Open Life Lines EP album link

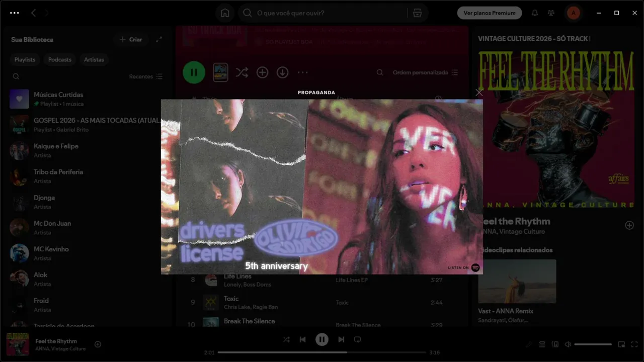[x=352, y=280]
